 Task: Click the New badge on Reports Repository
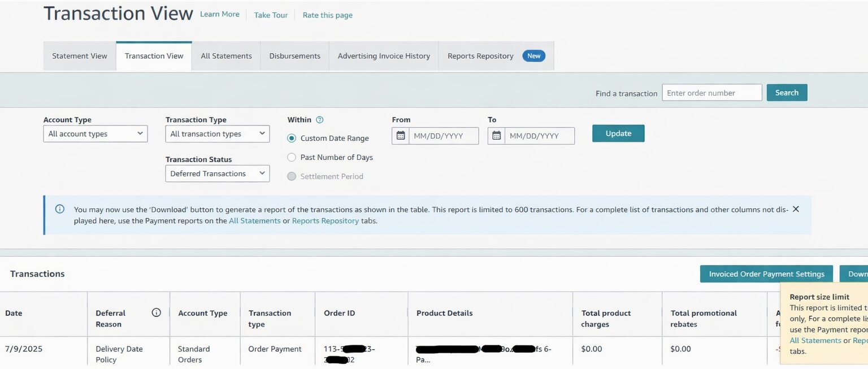pos(533,56)
